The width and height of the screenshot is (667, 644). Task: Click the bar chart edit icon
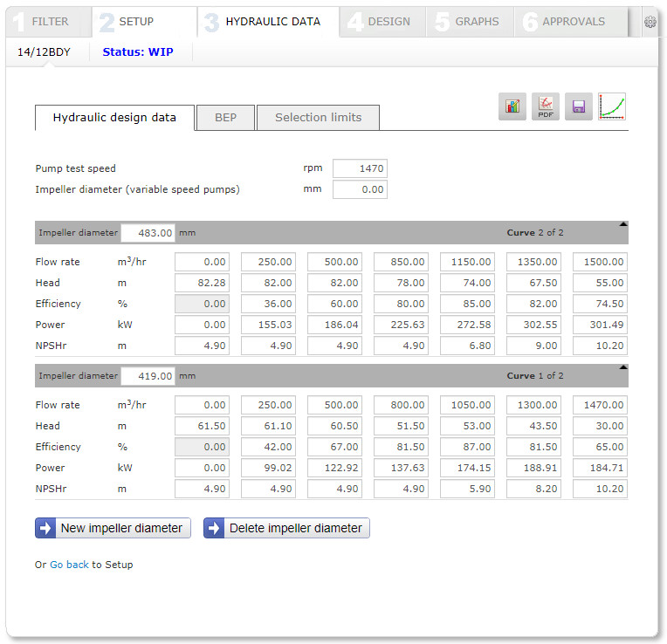pyautogui.click(x=512, y=106)
